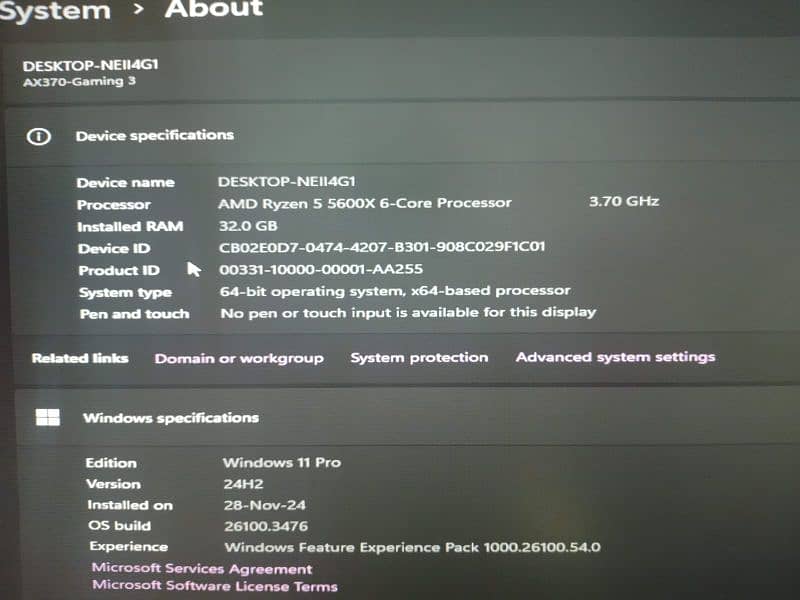Click the Device specifications info icon
800x600 pixels.
click(39, 136)
